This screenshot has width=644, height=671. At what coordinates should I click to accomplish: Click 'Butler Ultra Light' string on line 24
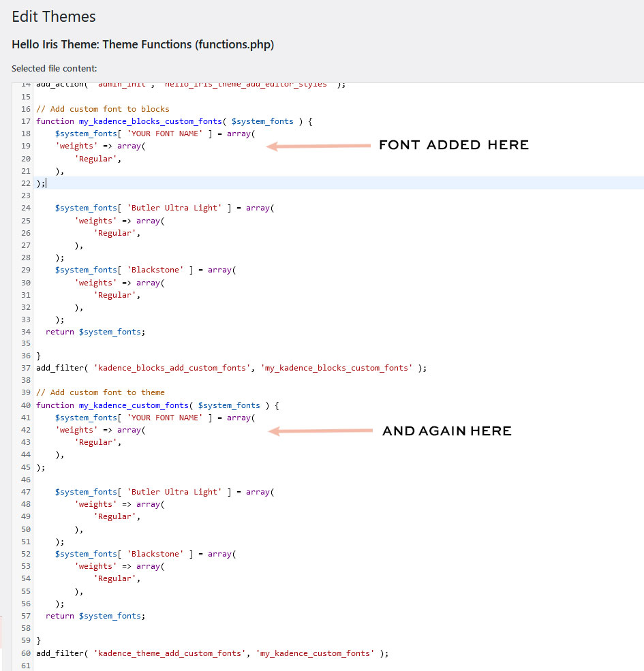(174, 208)
